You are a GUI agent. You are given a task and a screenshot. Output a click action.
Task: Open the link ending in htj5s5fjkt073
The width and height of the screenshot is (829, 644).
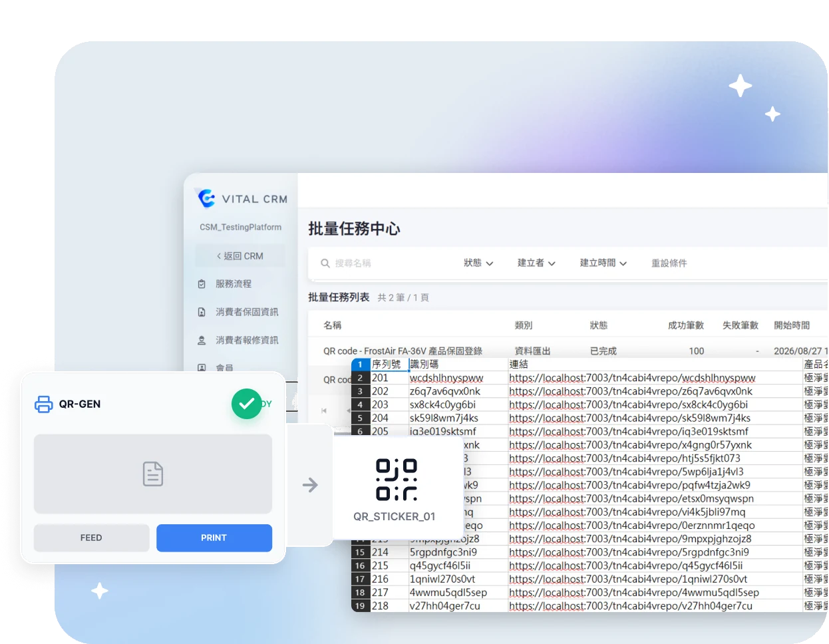coord(625,458)
